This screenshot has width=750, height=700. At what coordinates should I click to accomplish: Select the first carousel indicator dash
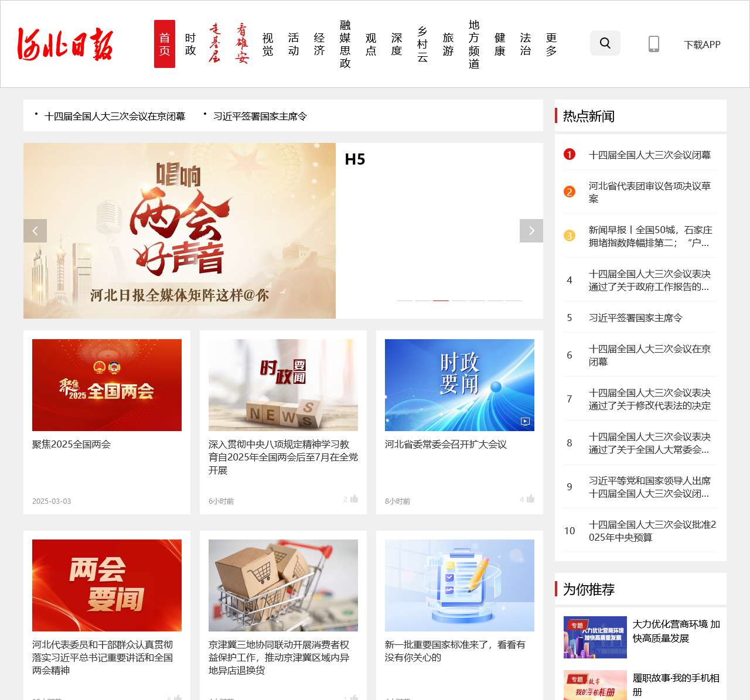404,301
